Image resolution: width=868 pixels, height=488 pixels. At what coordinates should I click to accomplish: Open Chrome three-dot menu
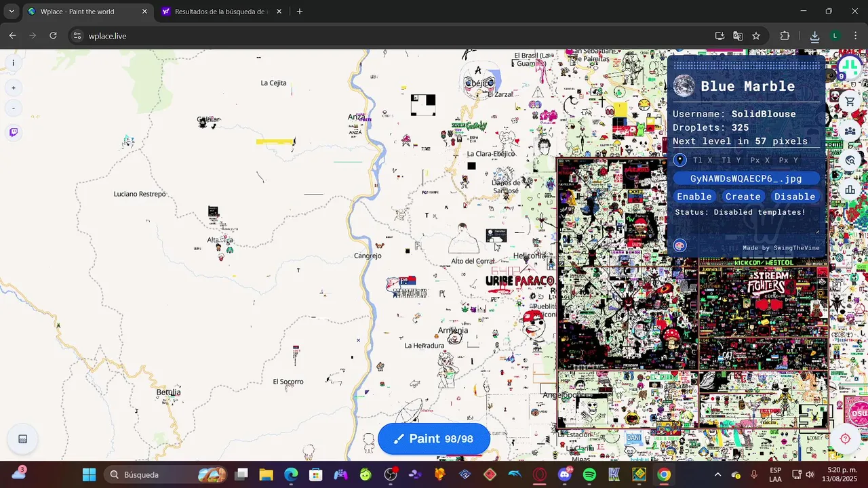854,36
